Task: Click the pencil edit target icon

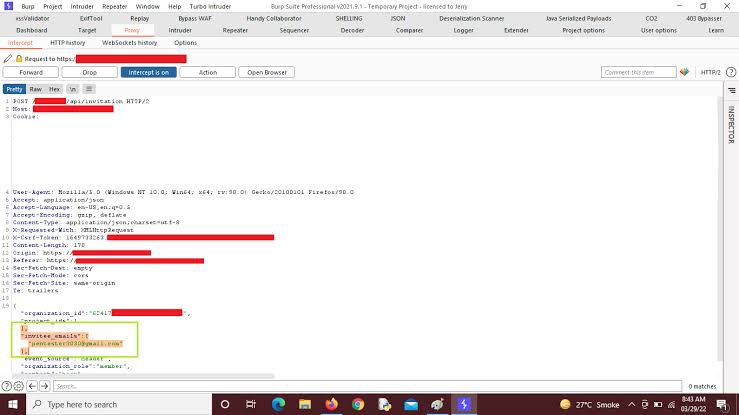Action: (8, 58)
